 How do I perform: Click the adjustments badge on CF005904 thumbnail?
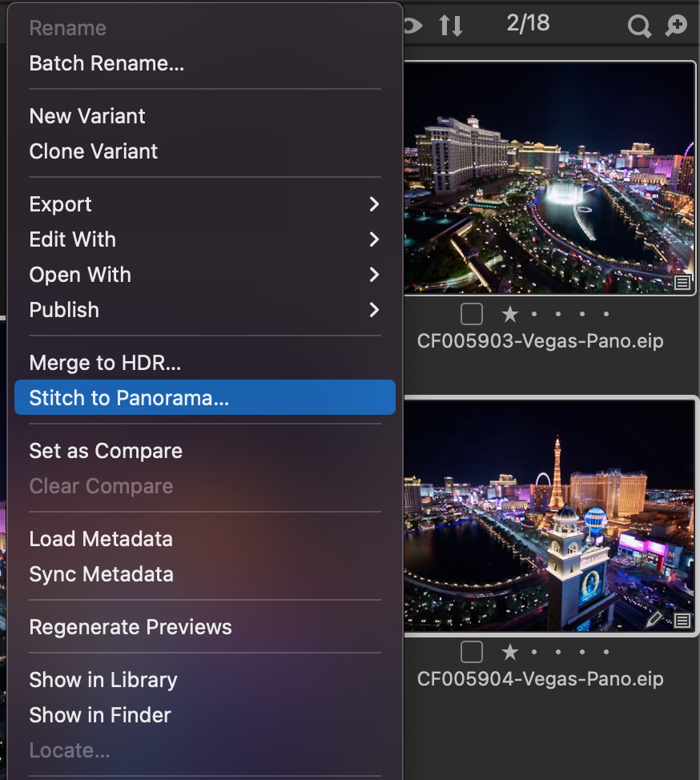(682, 620)
